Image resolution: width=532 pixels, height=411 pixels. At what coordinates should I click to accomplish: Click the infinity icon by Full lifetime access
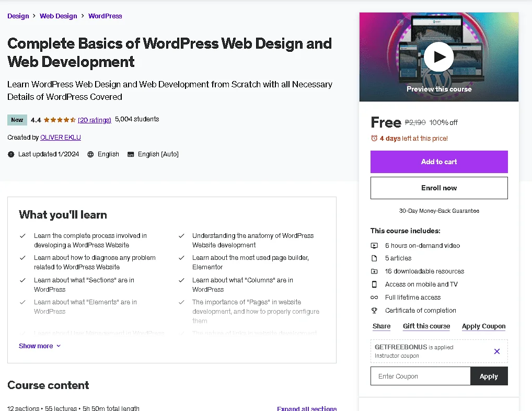click(x=374, y=298)
